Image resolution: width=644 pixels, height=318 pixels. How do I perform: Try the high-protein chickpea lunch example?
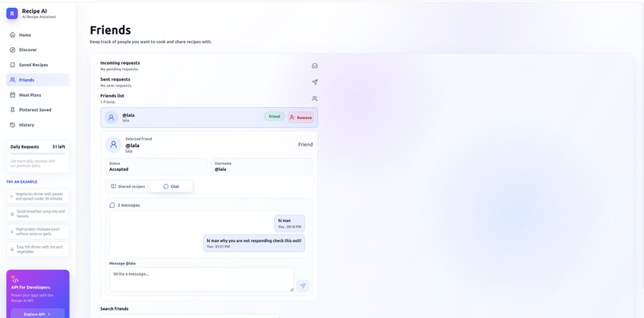38,232
